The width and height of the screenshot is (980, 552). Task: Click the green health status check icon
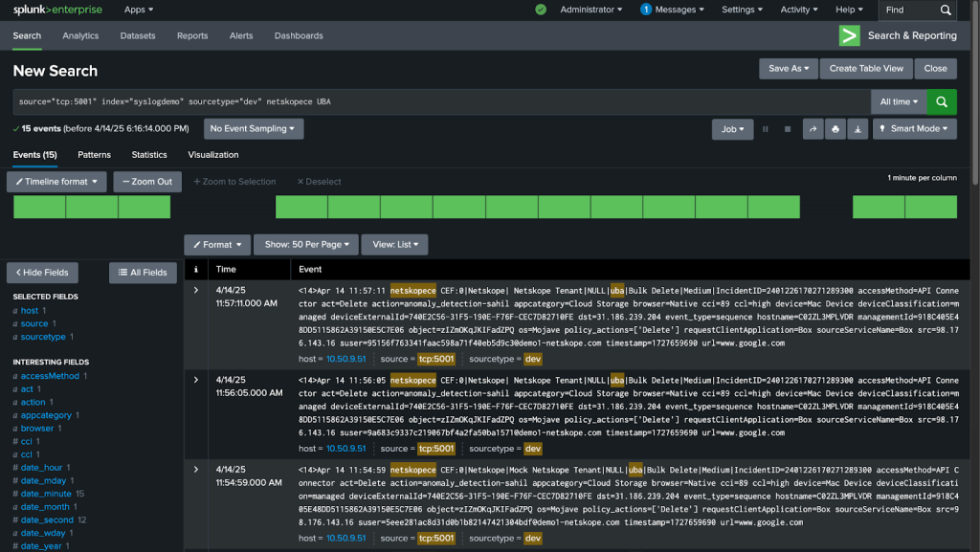(541, 10)
